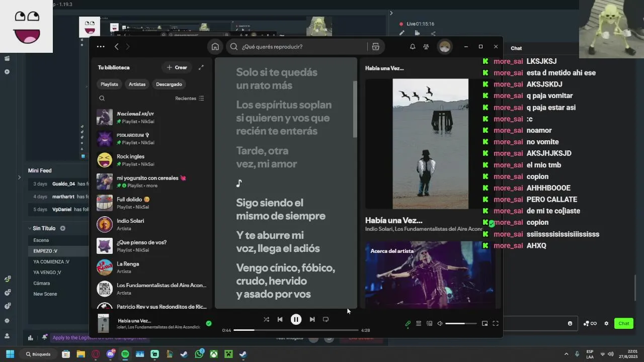Expand Tu biblioteca to full view
The height and width of the screenshot is (362, 644).
point(201,67)
